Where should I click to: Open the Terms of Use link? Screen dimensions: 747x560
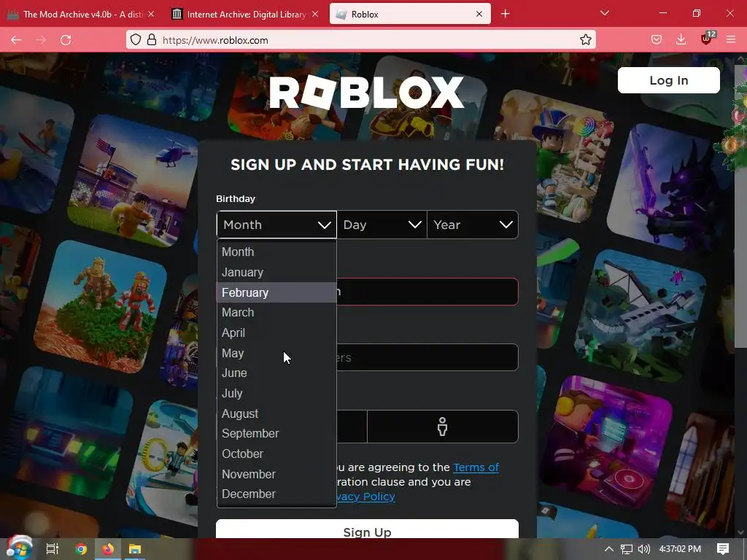coord(476,467)
